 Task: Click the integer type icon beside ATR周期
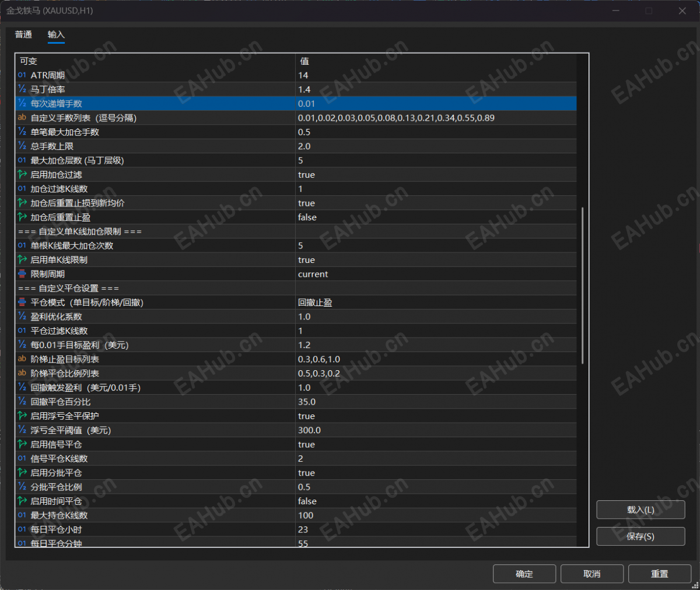click(22, 75)
